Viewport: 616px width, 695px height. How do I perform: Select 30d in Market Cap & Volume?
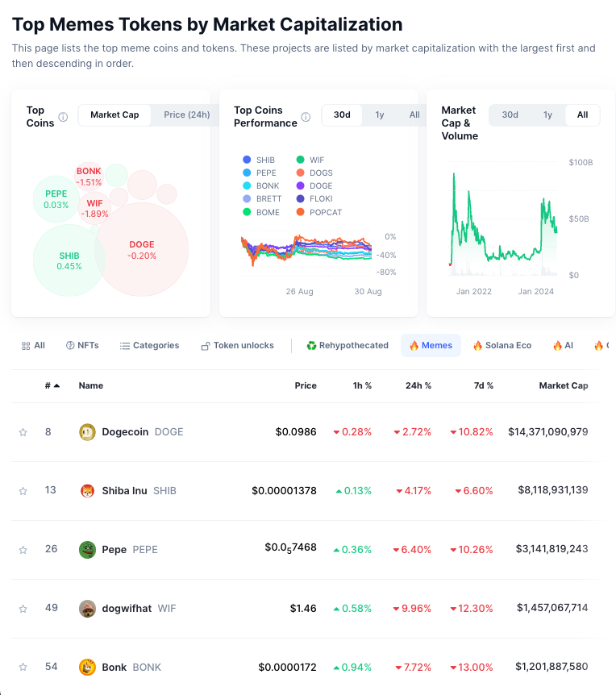pos(510,115)
